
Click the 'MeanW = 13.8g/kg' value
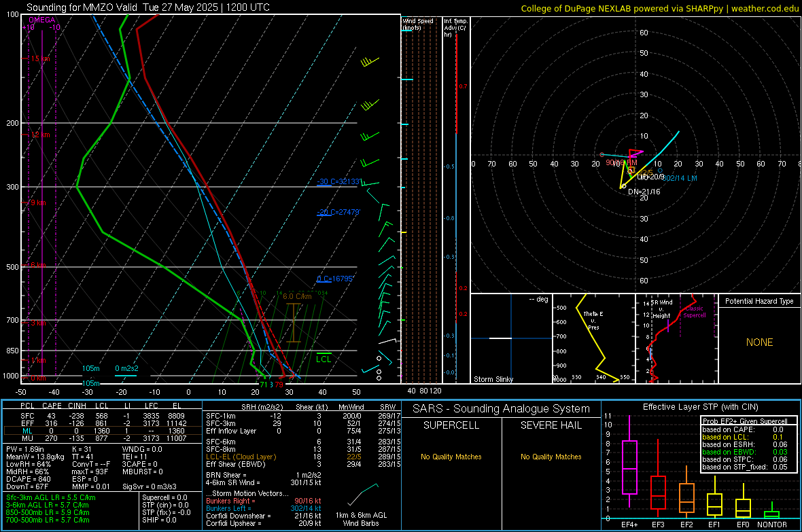coord(35,457)
